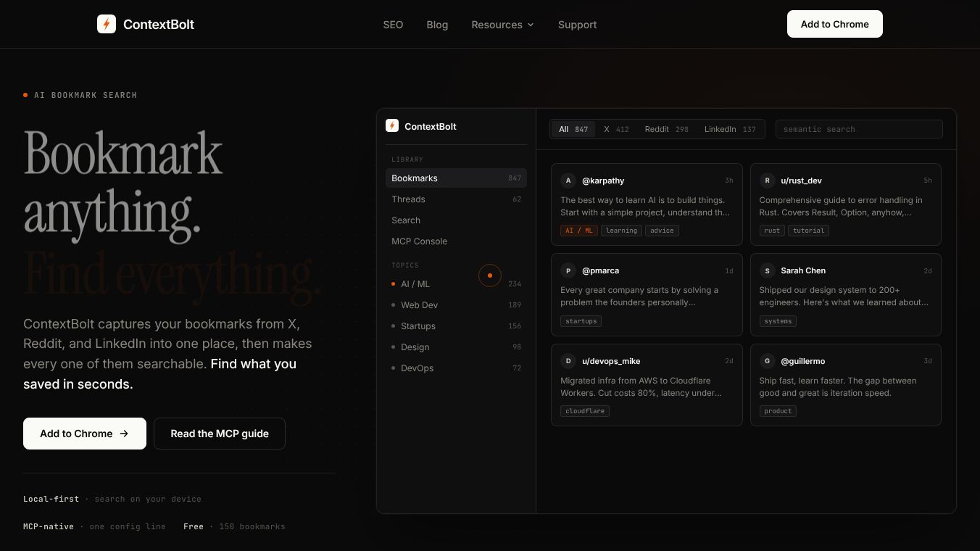Select the LinkedIn filter tab
980x551 pixels.
[730, 129]
